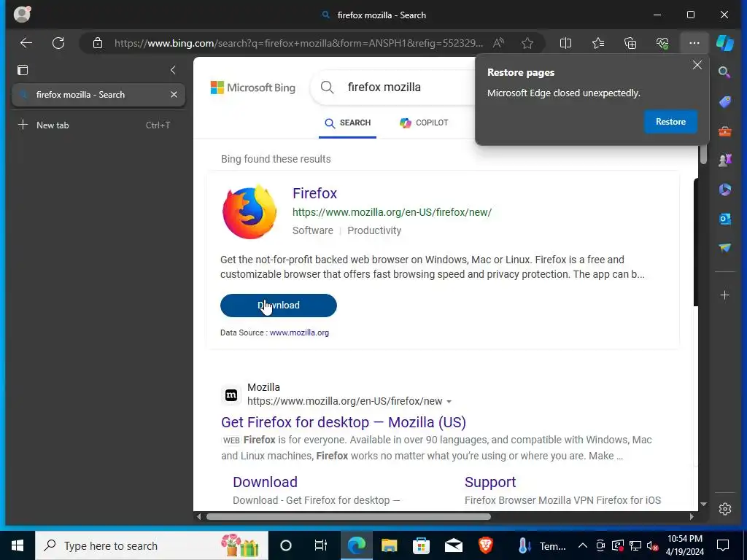Image resolution: width=747 pixels, height=560 pixels.
Task: Click the taskbar Type here to search box
Action: (x=152, y=545)
